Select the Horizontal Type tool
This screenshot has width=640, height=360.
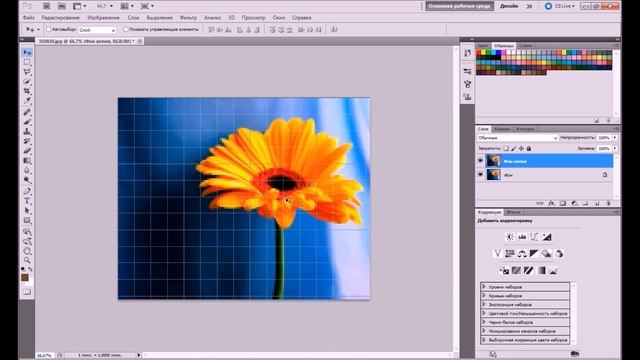point(27,201)
